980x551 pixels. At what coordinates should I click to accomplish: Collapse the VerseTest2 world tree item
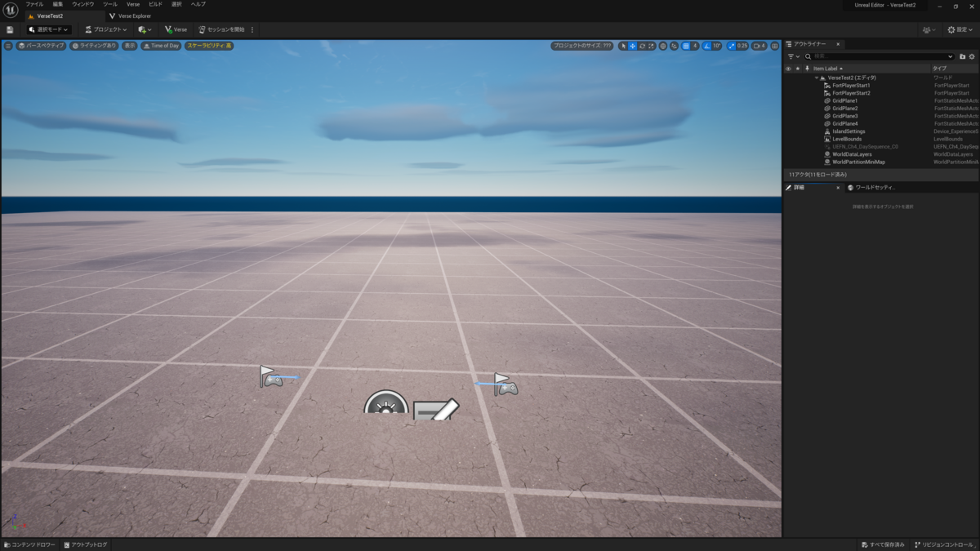815,78
